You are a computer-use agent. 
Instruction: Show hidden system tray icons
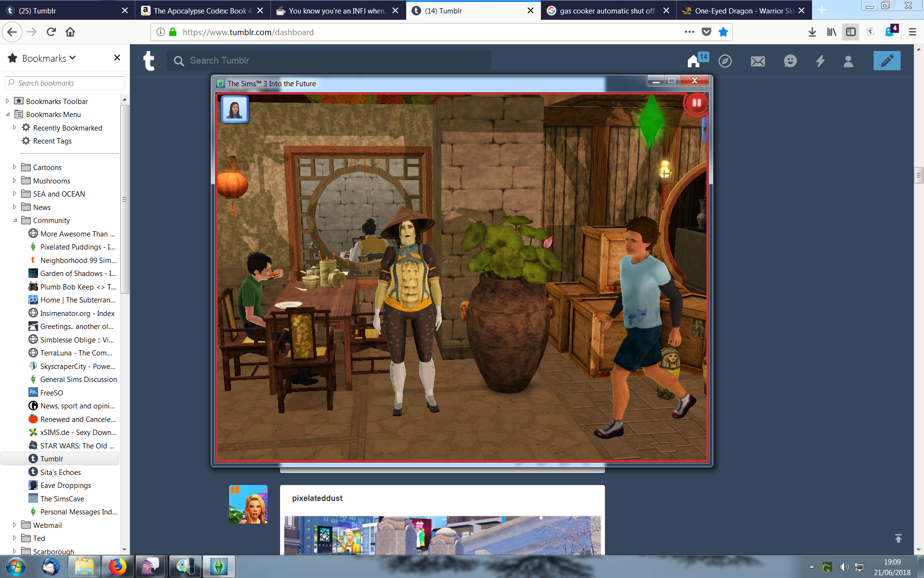(812, 567)
